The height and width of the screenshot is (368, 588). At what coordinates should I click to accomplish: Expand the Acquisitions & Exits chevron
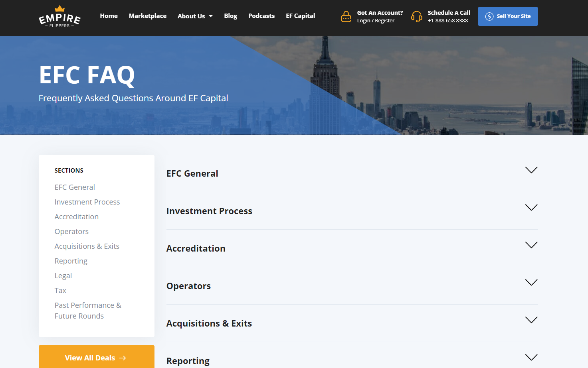pyautogui.click(x=531, y=320)
